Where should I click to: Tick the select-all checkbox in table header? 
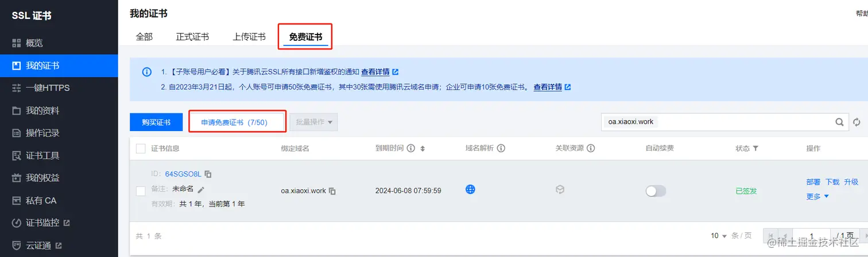(x=141, y=148)
